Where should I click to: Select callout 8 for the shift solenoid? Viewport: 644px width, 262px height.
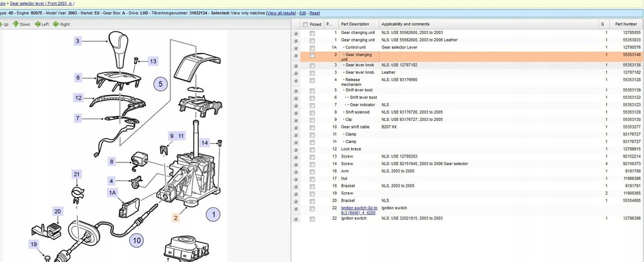pyautogui.click(x=112, y=162)
